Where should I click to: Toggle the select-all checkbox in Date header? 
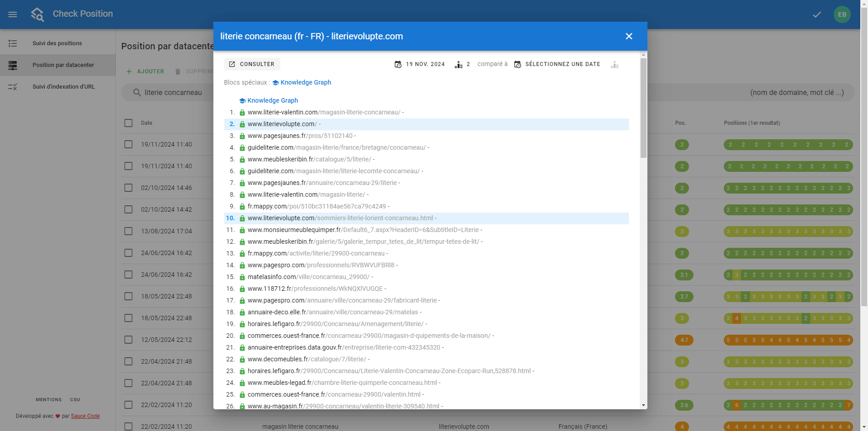click(128, 123)
